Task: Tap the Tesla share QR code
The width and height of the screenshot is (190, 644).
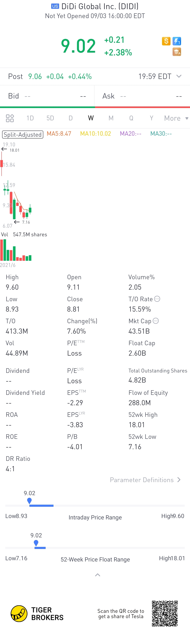Action: click(x=165, y=614)
